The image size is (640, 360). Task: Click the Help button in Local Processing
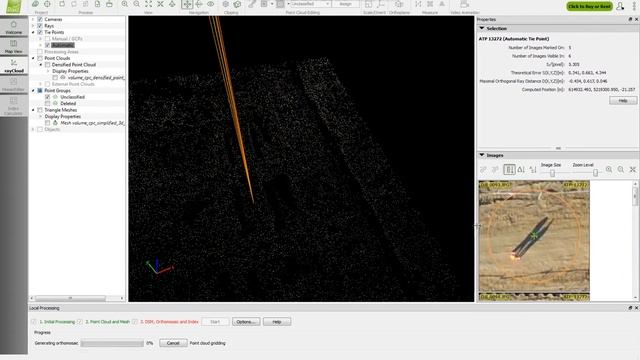point(277,322)
